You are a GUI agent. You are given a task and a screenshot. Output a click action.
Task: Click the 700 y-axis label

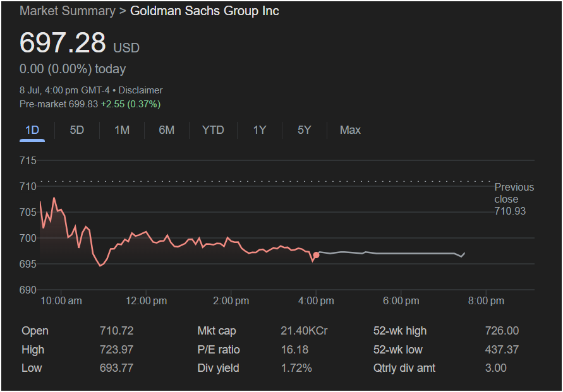coord(28,238)
